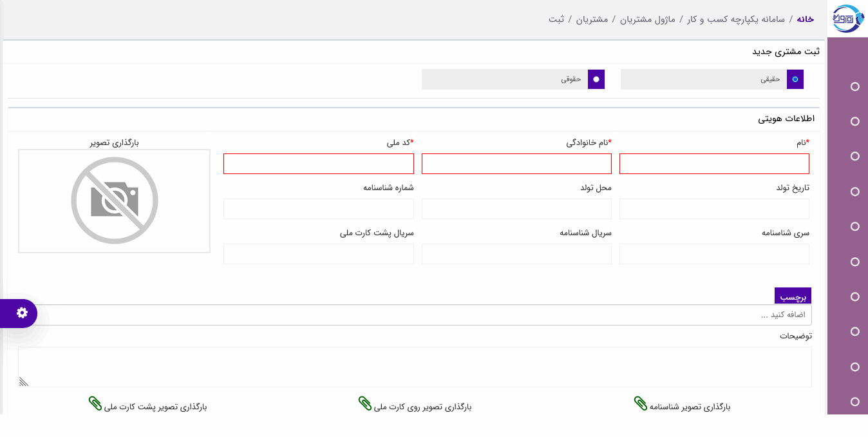868x437 pixels.
Task: Click the required نام input field
Action: [713, 163]
